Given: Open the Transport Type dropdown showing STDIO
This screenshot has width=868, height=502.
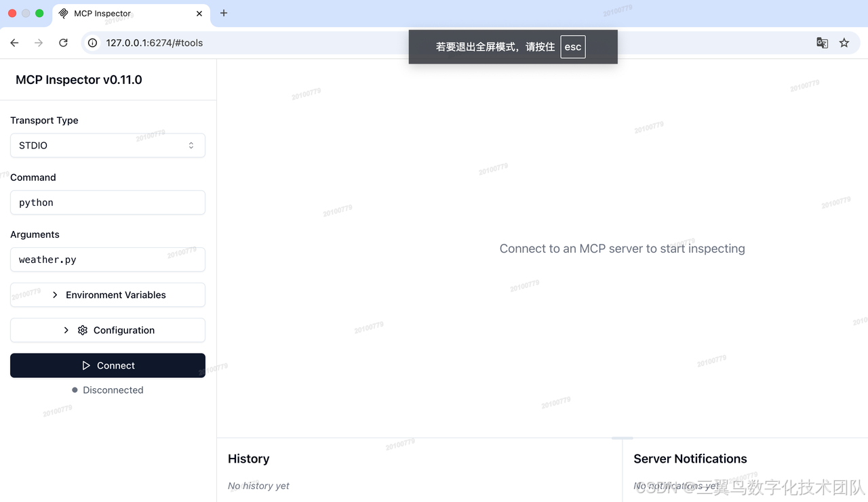Looking at the screenshot, I should pos(107,145).
